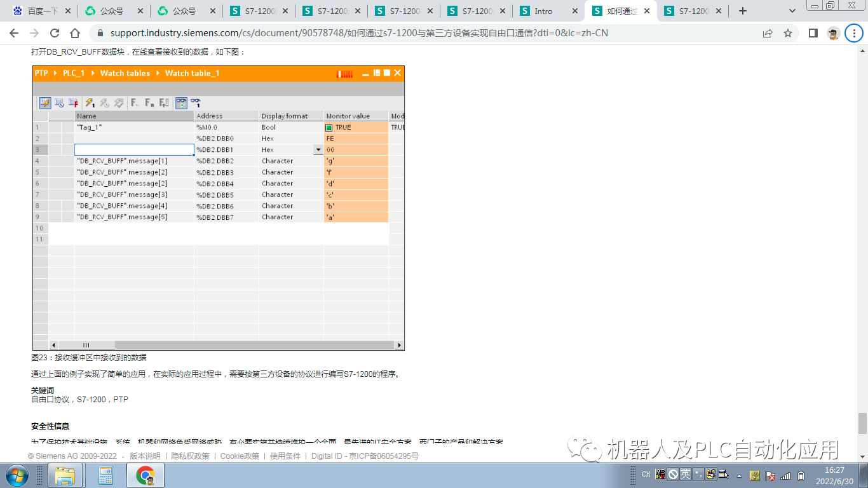This screenshot has height=488, width=868.
Task: Click the browser forward arrow
Action: pyautogui.click(x=34, y=33)
